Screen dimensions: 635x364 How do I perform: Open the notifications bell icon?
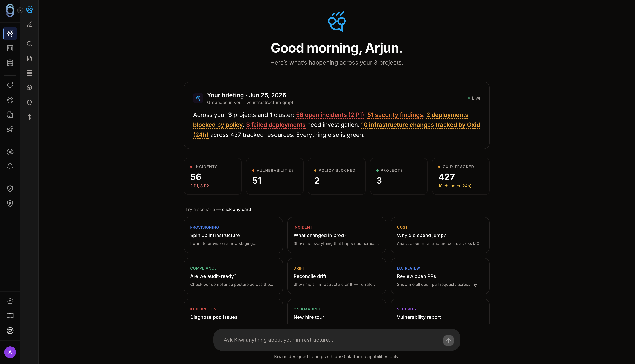pyautogui.click(x=10, y=167)
